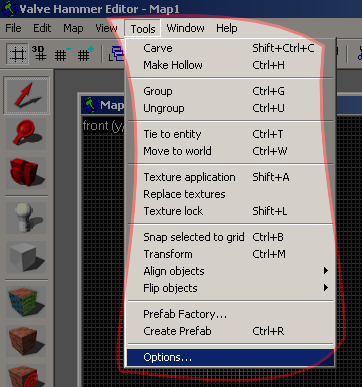Screen dimensions: 362x387
Task: Expand the Flip objects submenu
Action: point(230,288)
